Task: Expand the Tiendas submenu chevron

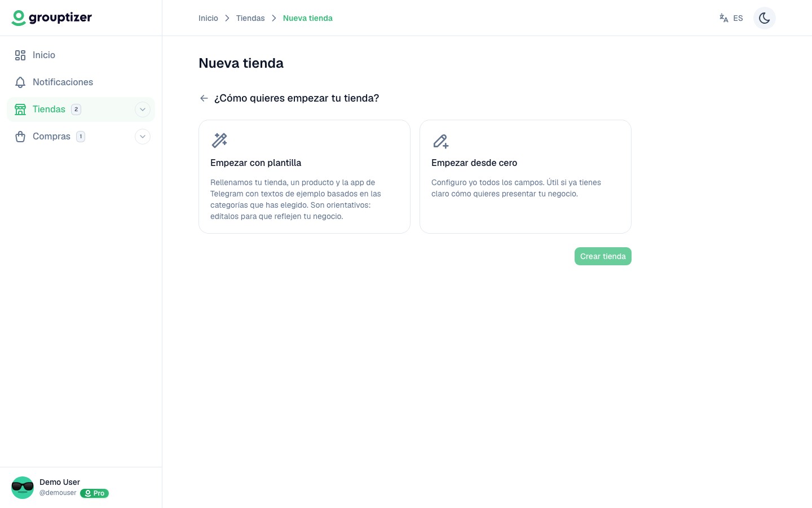Action: pyautogui.click(x=143, y=110)
